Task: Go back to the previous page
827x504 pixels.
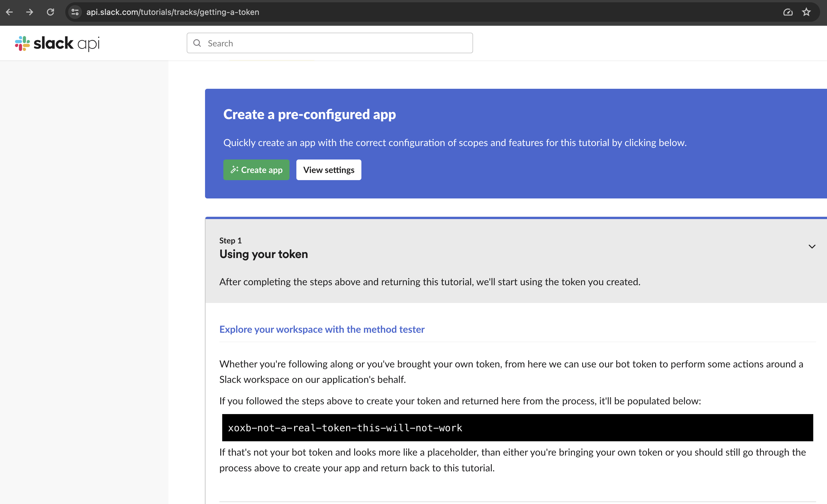Action: [9, 12]
